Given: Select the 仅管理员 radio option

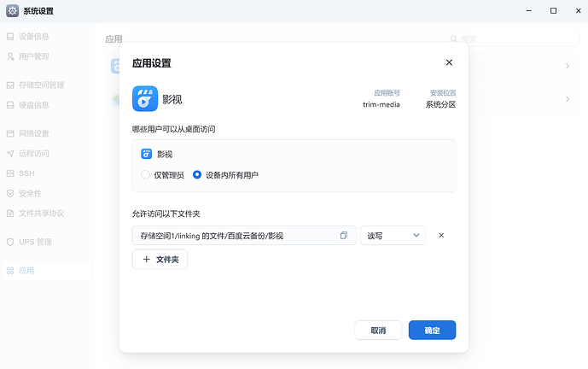Looking at the screenshot, I should tap(145, 175).
